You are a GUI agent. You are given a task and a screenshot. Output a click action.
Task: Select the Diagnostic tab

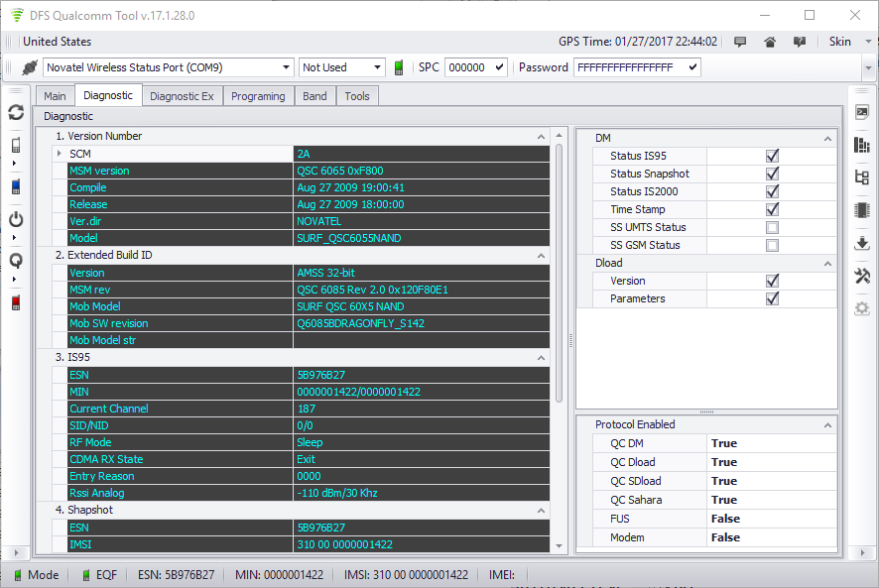[108, 95]
